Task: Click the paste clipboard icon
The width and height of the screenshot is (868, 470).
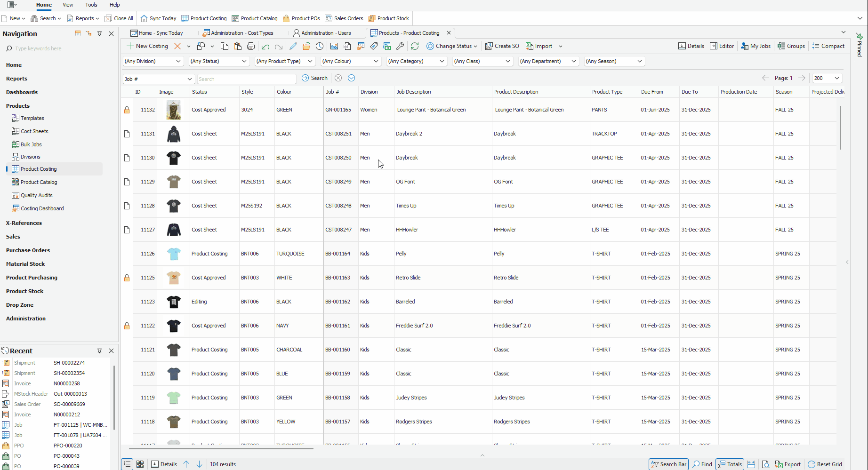Action: (238, 46)
